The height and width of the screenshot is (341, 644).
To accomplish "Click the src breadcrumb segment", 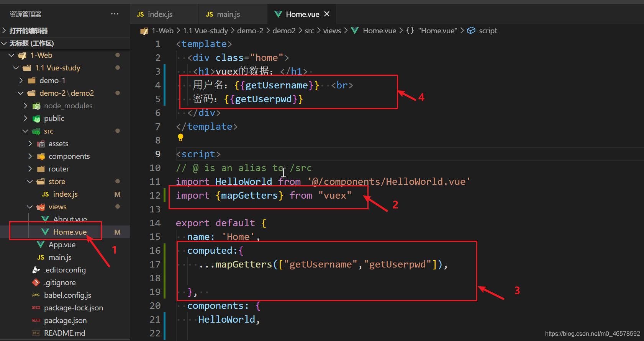I will [310, 31].
